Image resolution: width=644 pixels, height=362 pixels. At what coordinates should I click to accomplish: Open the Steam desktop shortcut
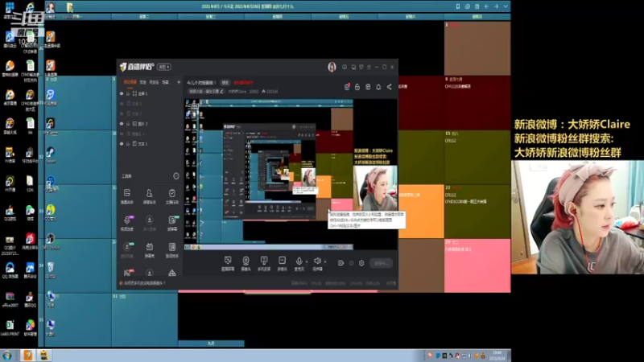51,154
